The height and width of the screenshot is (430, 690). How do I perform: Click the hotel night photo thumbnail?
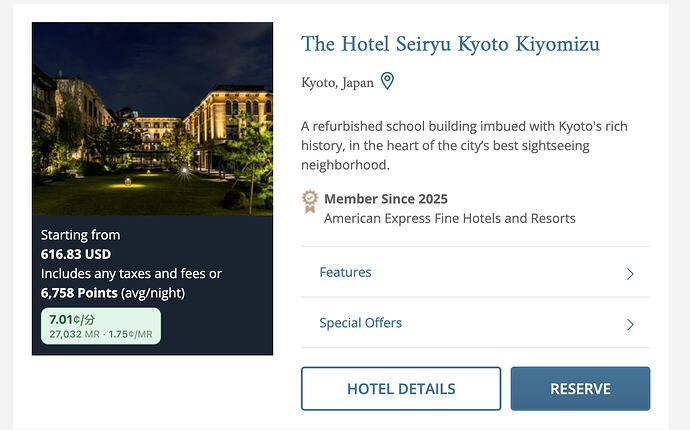(152, 119)
